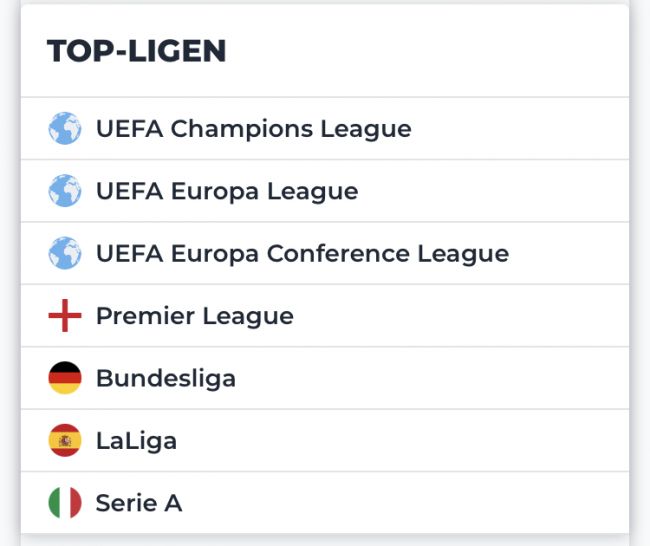Click the globe icon beside UEFA Europa League
This screenshot has height=546, width=650.
tap(65, 191)
